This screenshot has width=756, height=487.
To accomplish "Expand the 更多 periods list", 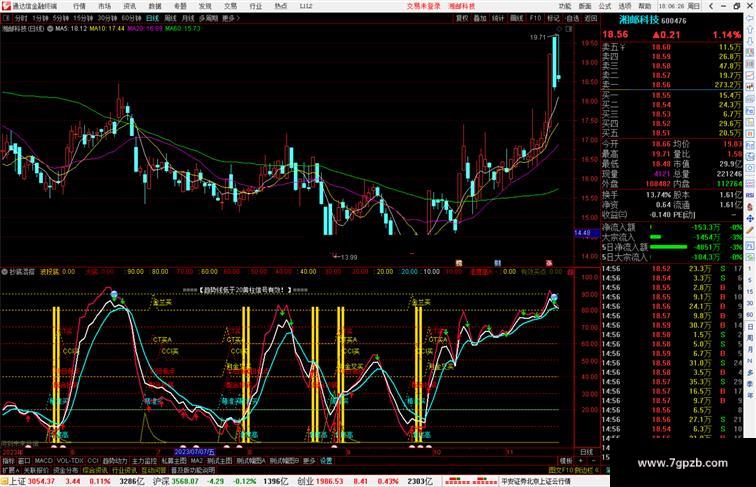I will (x=230, y=18).
